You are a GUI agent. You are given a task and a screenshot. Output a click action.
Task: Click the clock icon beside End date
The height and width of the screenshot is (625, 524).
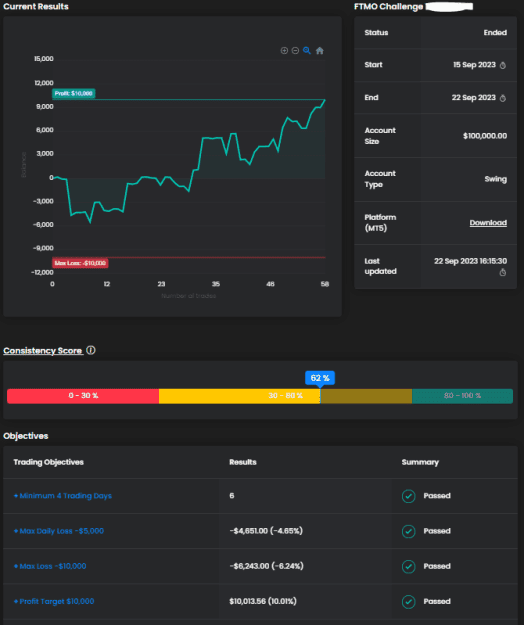pyautogui.click(x=503, y=98)
